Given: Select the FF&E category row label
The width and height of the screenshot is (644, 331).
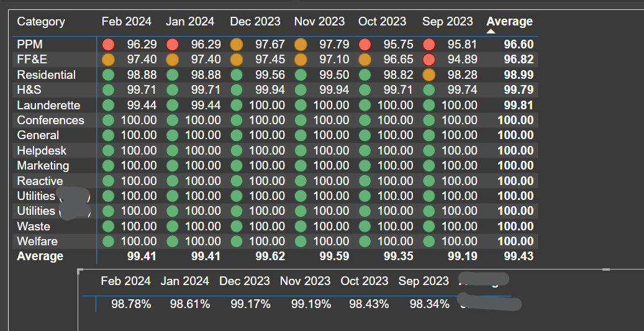Looking at the screenshot, I should pyautogui.click(x=32, y=60).
